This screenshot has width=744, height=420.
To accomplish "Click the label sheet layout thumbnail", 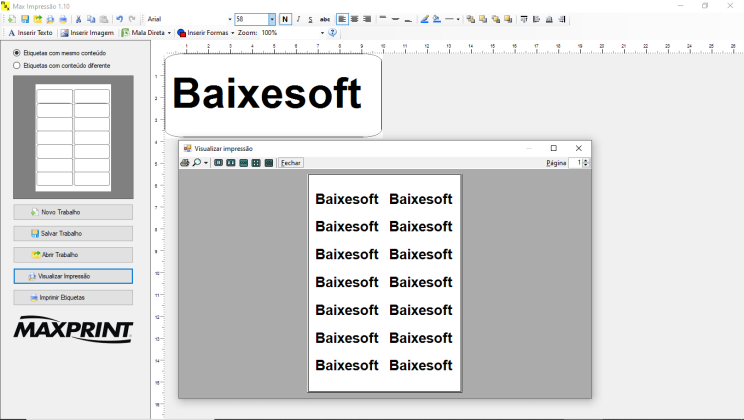I will click(73, 138).
